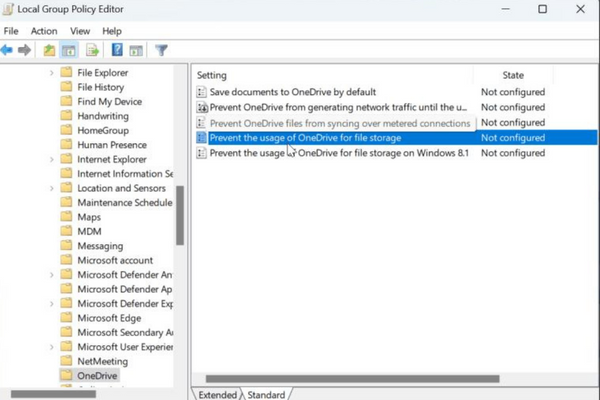Open the Help menu
This screenshot has width=600, height=400.
pos(112,31)
